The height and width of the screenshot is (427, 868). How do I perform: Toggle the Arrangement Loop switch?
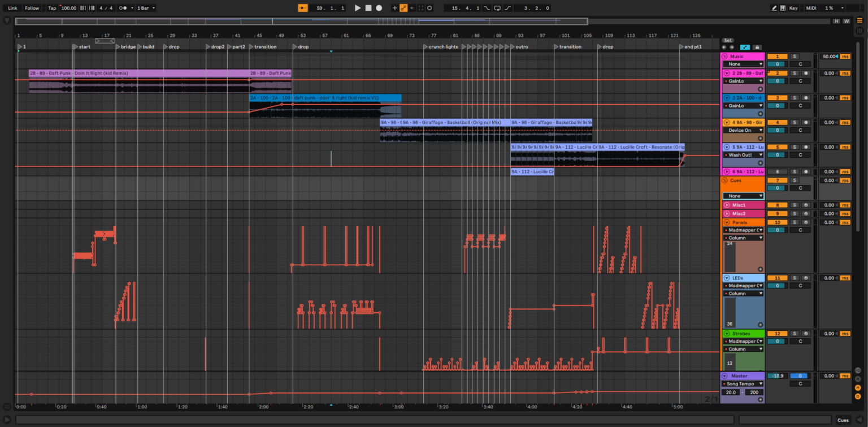pyautogui.click(x=497, y=8)
